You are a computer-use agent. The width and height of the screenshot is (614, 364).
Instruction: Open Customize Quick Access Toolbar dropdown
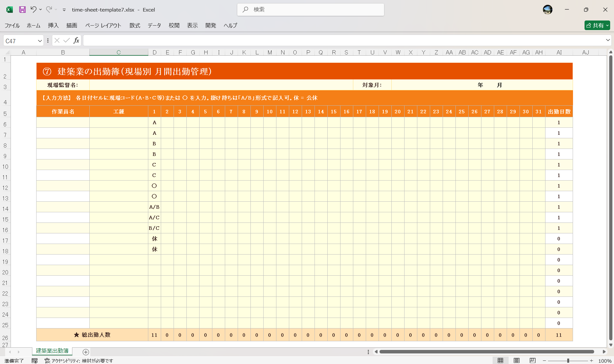pyautogui.click(x=64, y=10)
